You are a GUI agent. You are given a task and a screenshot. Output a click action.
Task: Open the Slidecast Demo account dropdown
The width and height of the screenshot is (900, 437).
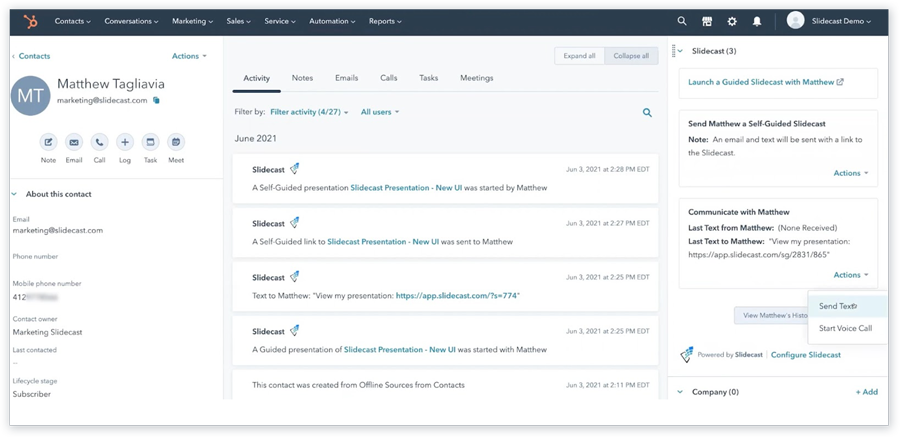pyautogui.click(x=841, y=21)
